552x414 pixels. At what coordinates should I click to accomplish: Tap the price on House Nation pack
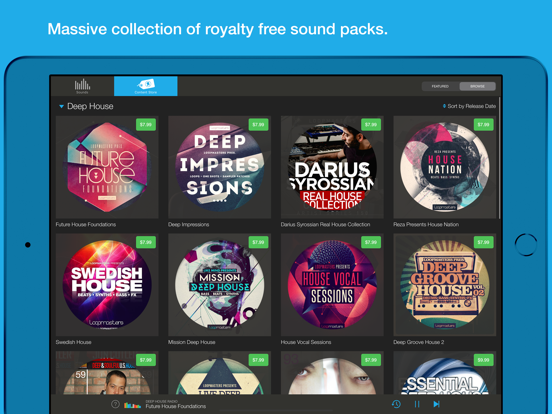click(484, 125)
